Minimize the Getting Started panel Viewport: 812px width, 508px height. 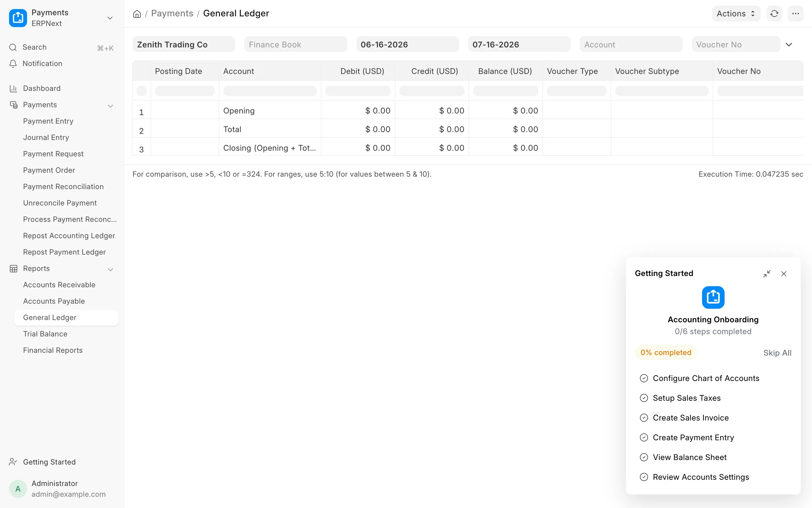click(x=767, y=274)
